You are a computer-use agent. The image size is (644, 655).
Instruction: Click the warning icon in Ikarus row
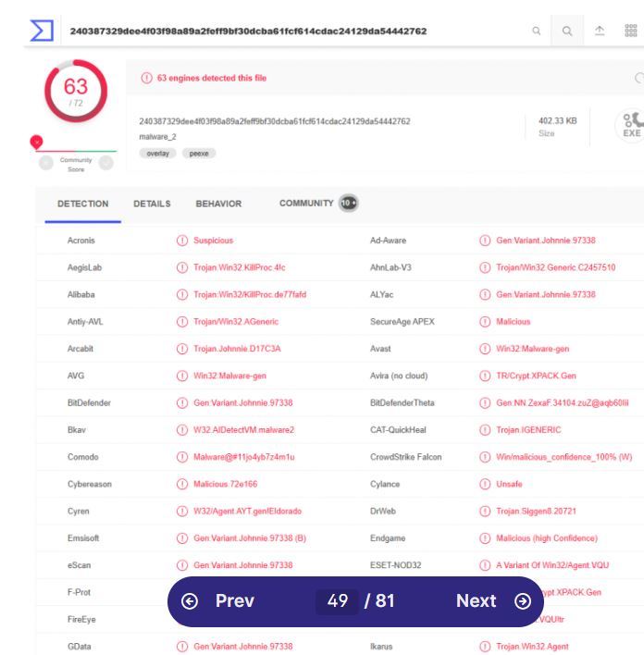pos(485,647)
